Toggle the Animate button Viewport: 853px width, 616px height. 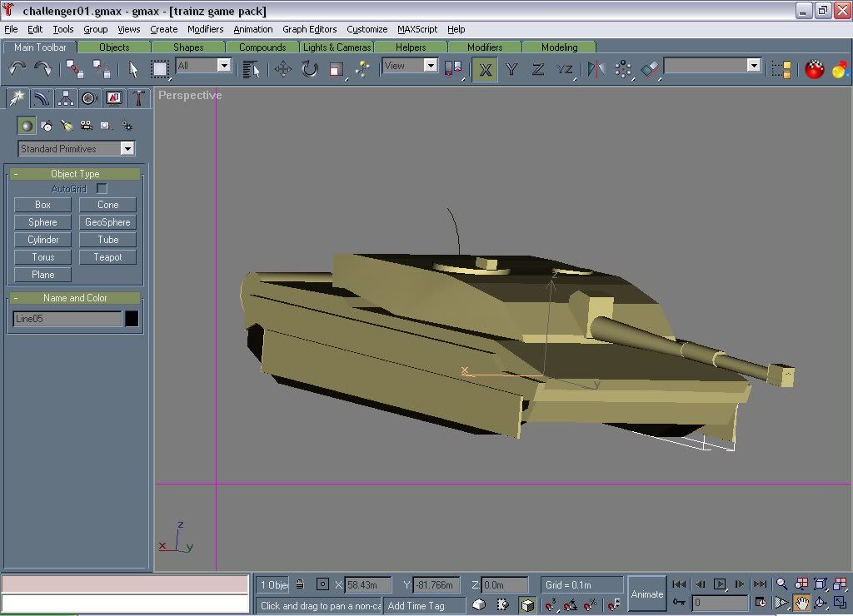click(646, 594)
